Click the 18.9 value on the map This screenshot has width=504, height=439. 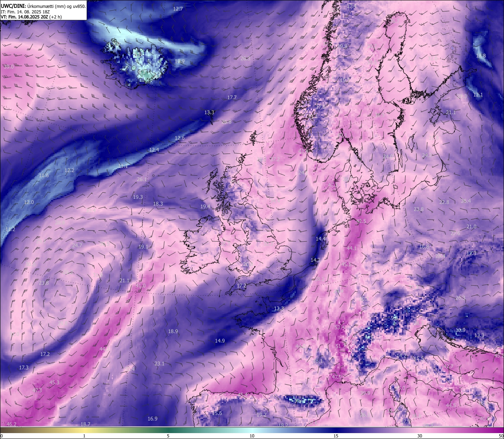pyautogui.click(x=173, y=331)
